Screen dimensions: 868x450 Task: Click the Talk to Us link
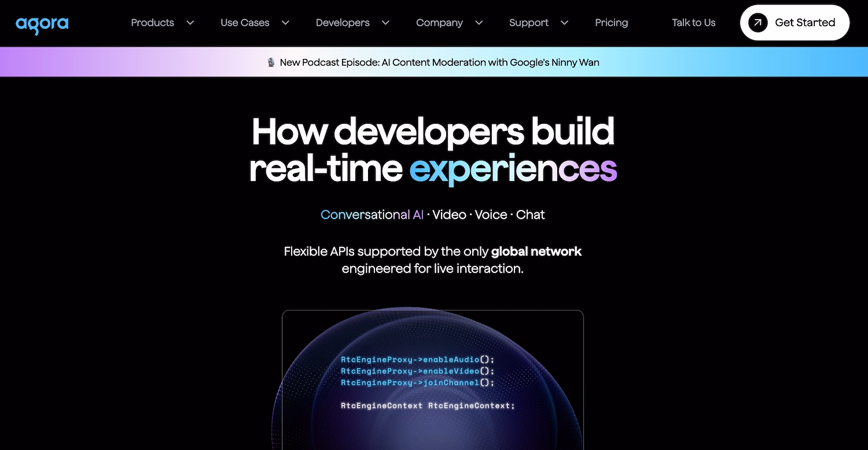pyautogui.click(x=693, y=23)
